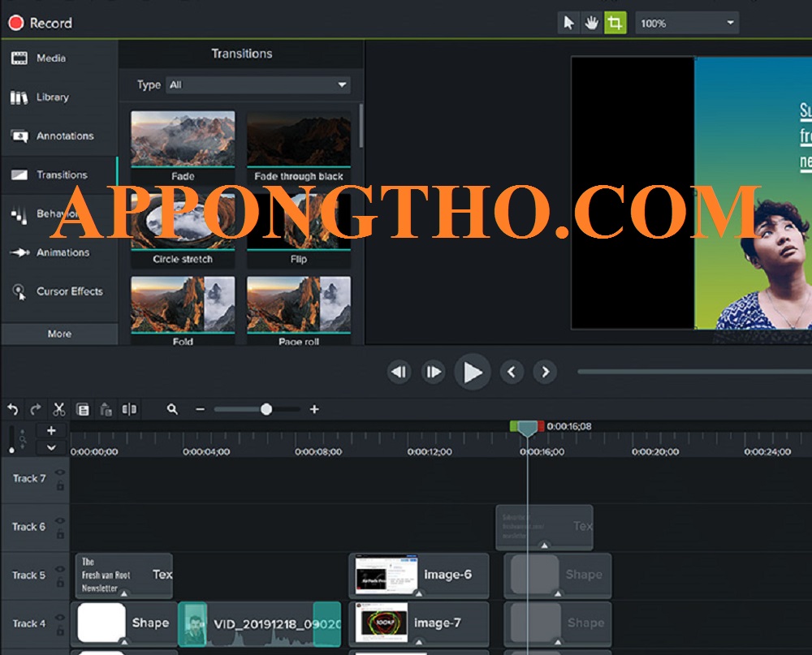
Task: Open the Animations tab
Action: (59, 252)
